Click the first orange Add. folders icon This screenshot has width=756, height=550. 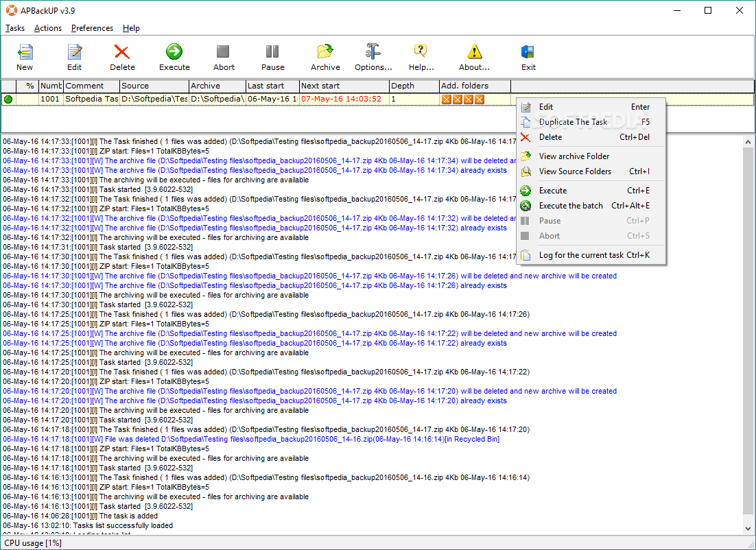[446, 99]
